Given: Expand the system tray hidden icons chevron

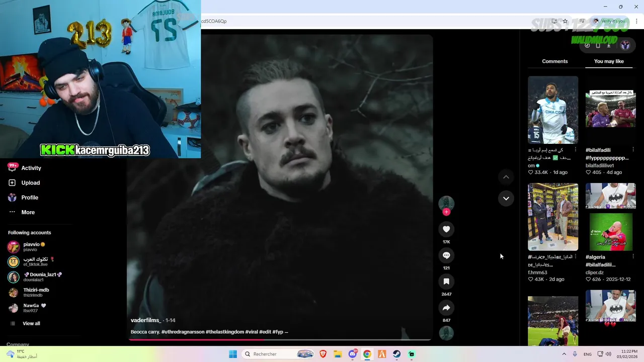Looking at the screenshot, I should [x=564, y=354].
